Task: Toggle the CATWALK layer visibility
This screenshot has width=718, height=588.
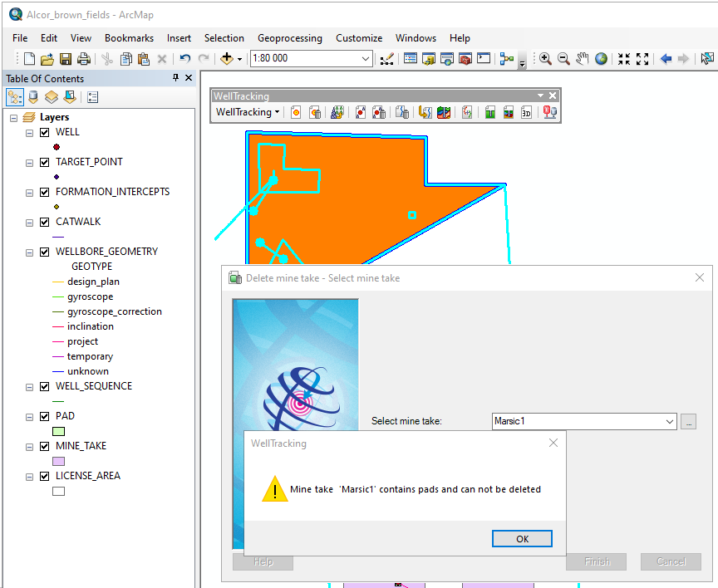Action: point(44,223)
